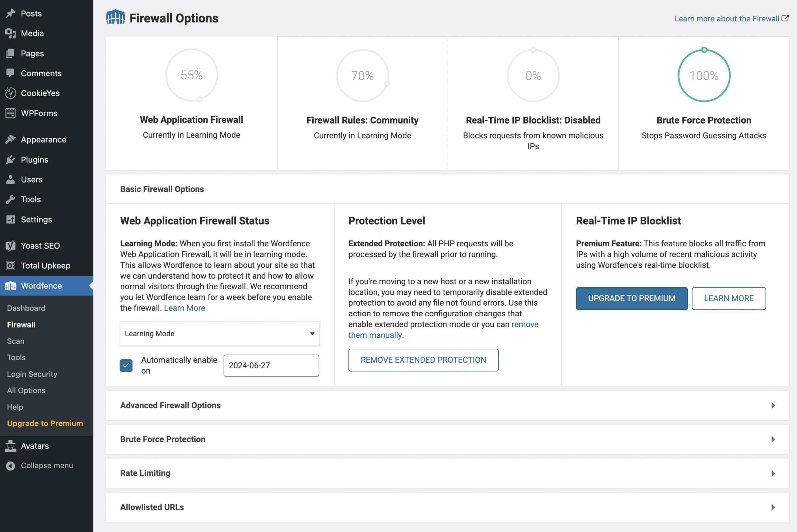Click the Collapse menu label

(x=47, y=465)
